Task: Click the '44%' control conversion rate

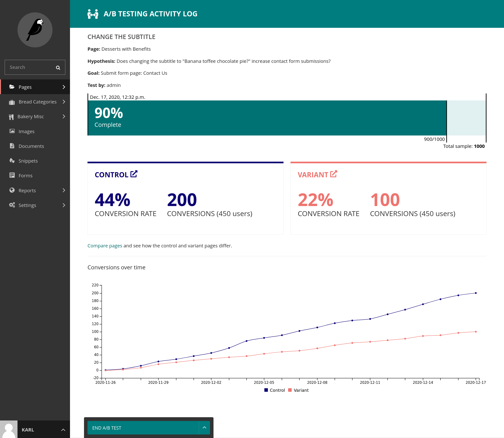Action: (112, 200)
